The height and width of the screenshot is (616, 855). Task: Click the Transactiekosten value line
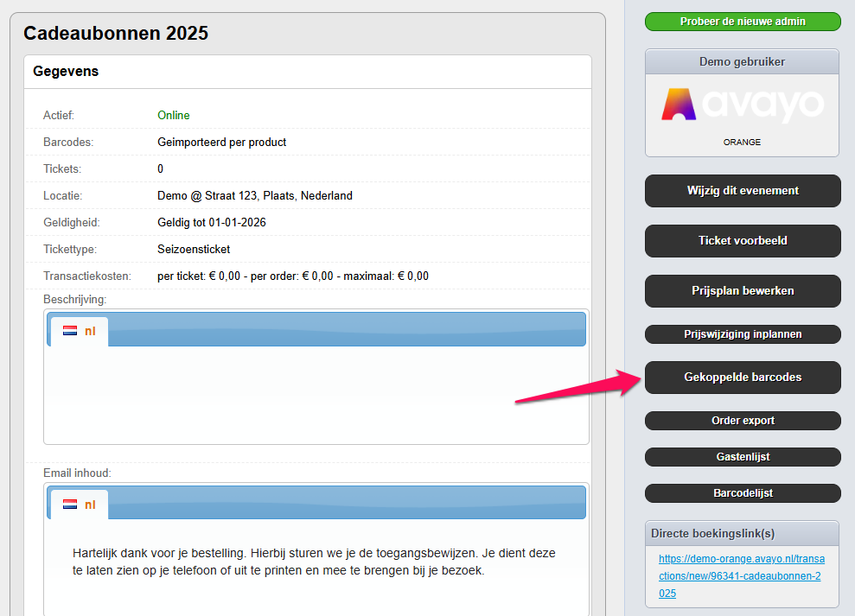(293, 276)
